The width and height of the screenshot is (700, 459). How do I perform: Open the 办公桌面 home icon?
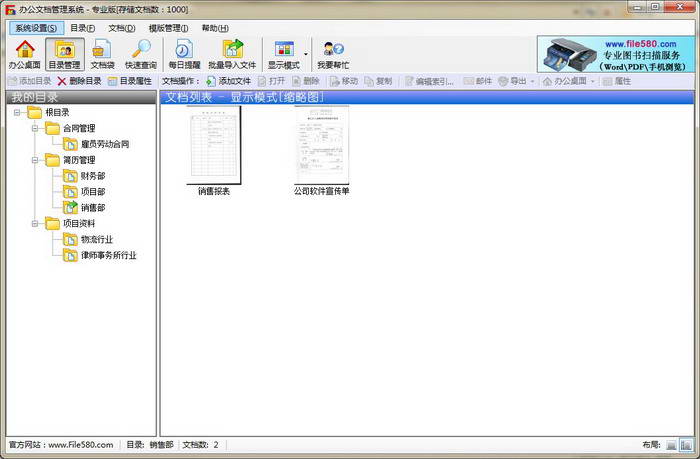(x=25, y=54)
